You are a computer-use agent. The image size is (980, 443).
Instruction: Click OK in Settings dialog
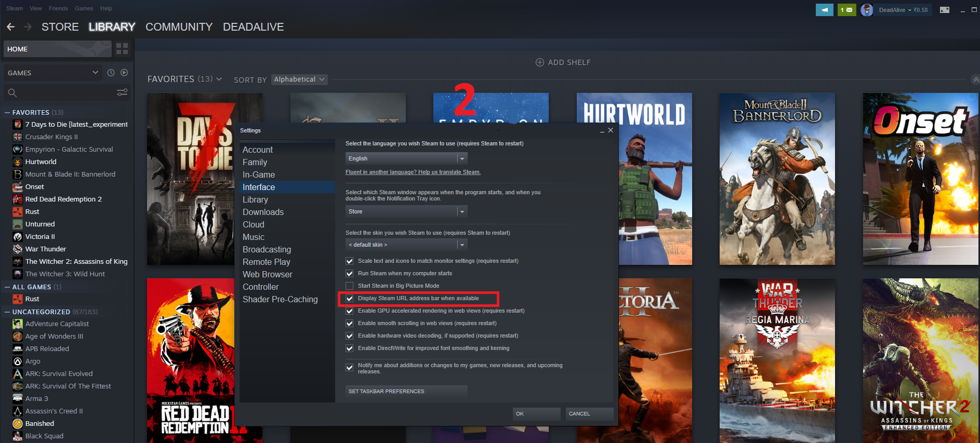(536, 414)
